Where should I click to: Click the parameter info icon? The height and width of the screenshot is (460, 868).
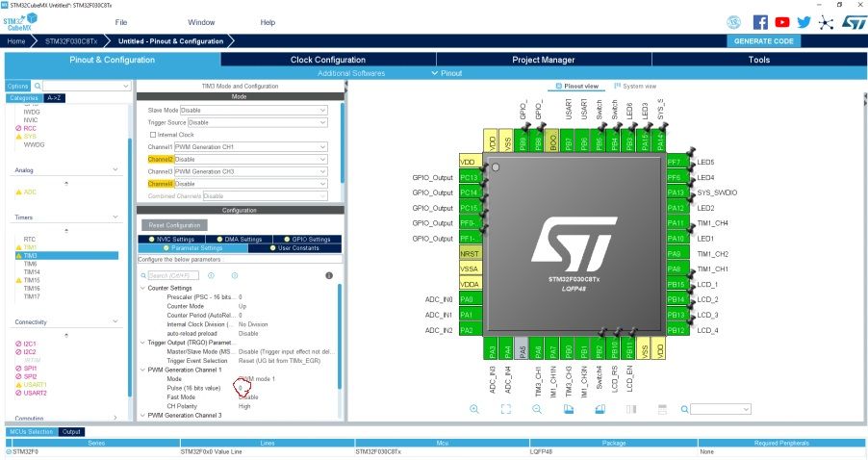pyautogui.click(x=329, y=275)
